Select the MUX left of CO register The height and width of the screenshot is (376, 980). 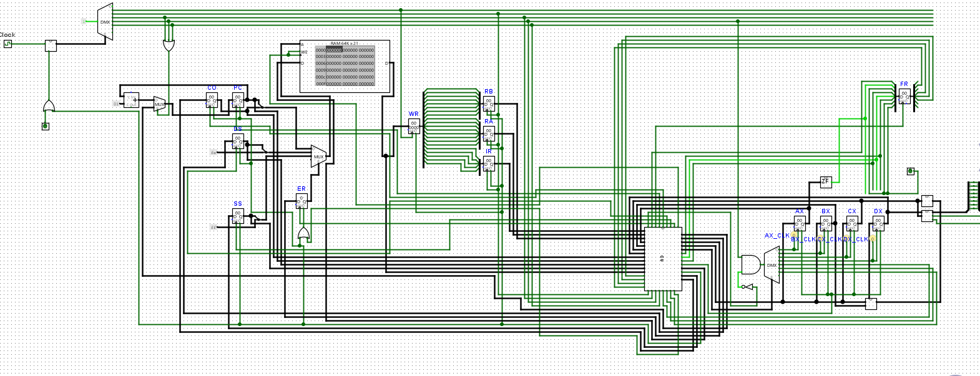pyautogui.click(x=160, y=104)
